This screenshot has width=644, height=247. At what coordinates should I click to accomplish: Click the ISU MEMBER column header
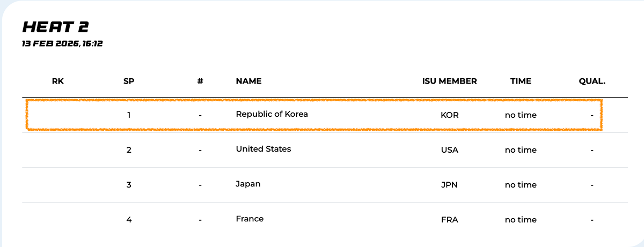[449, 81]
